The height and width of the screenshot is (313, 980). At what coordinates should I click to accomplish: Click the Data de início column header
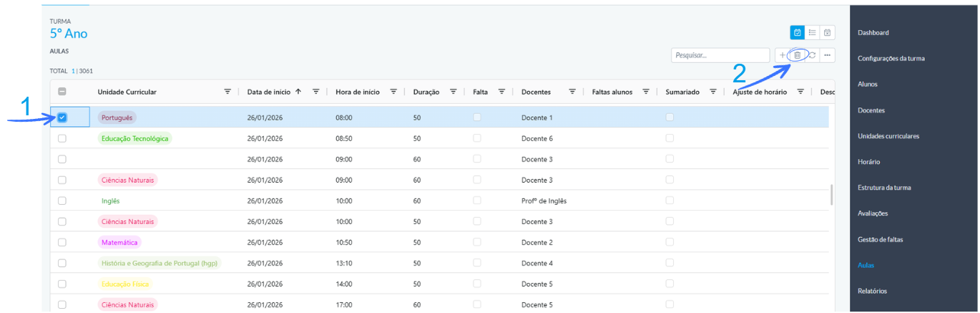pos(268,92)
